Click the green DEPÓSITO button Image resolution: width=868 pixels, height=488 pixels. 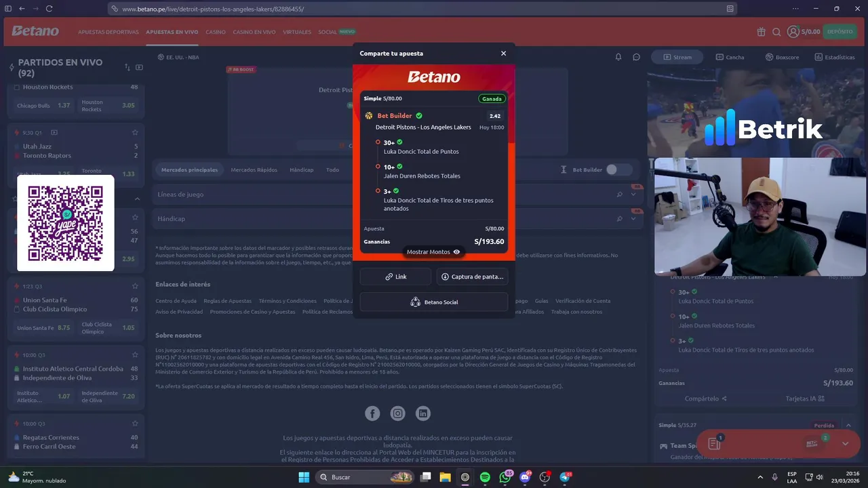tap(840, 32)
